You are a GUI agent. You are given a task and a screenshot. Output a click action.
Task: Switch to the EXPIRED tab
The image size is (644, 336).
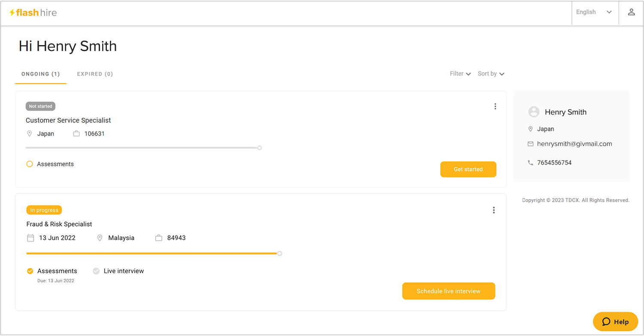[x=95, y=74]
